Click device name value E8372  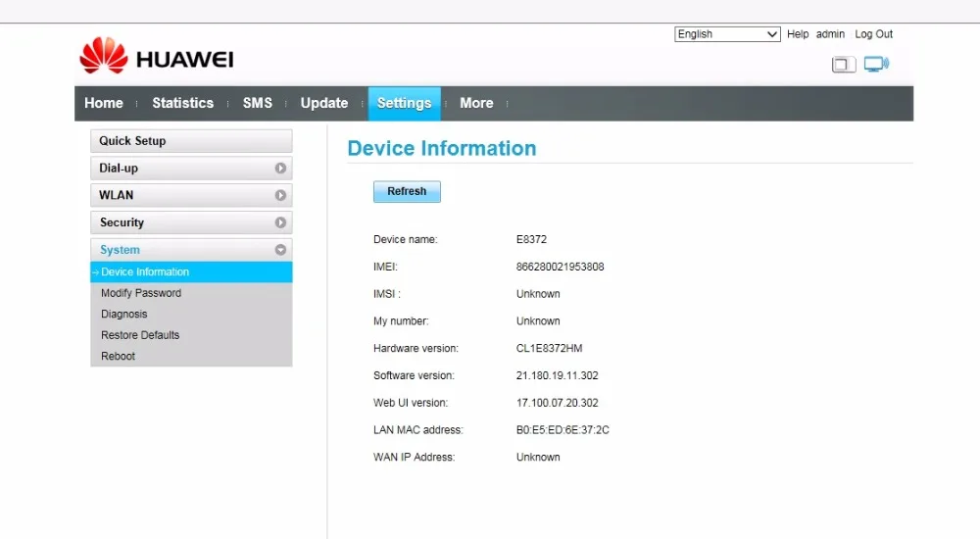pos(531,239)
